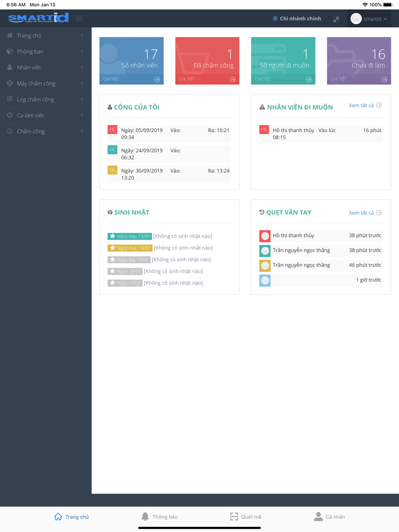Expand the Phòng ban sidebar item
Screen dimensions: 399x532
click(45, 51)
